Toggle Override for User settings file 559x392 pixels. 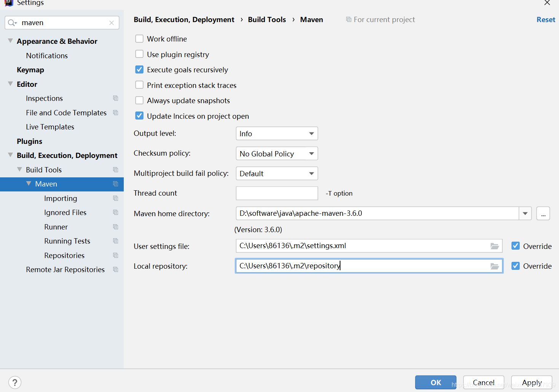click(x=516, y=246)
